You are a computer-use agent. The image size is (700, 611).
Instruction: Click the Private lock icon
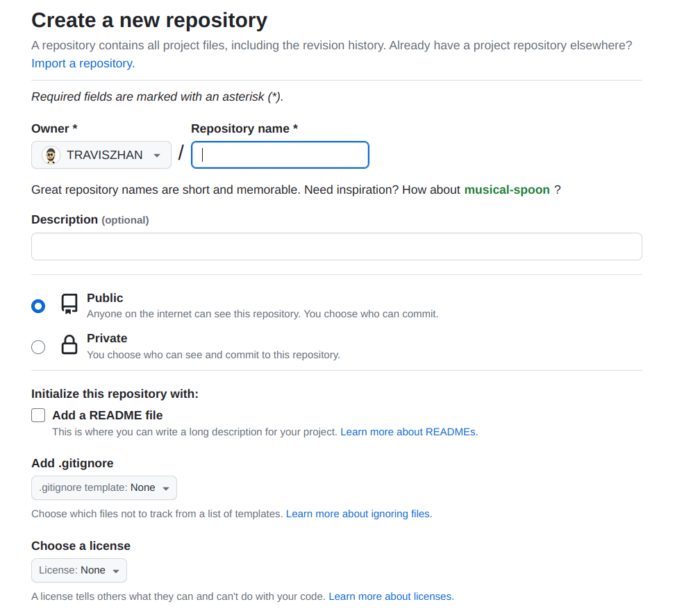(x=69, y=345)
